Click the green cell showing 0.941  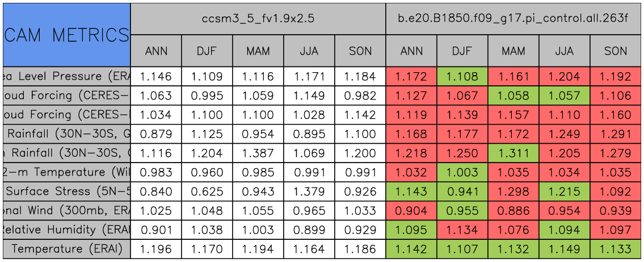pos(462,192)
